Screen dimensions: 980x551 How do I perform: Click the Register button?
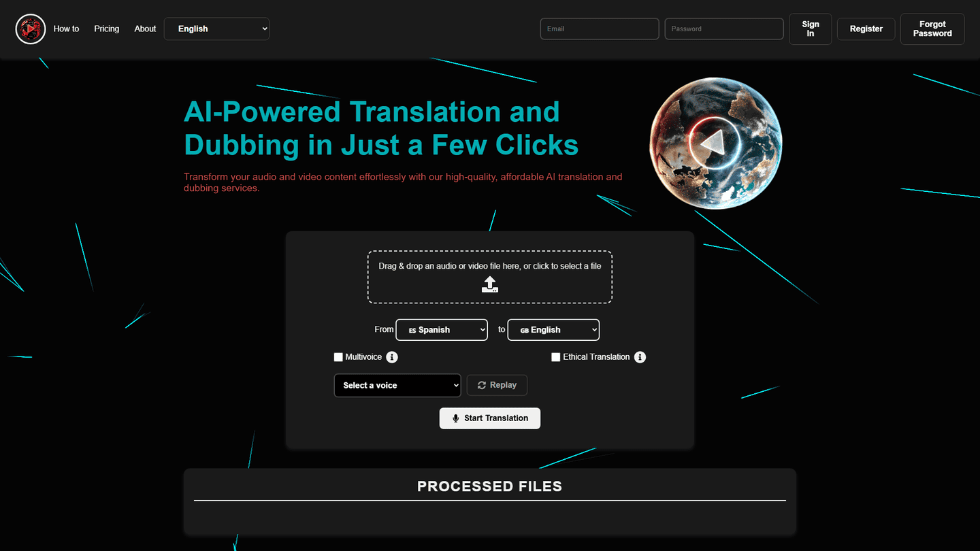click(866, 29)
